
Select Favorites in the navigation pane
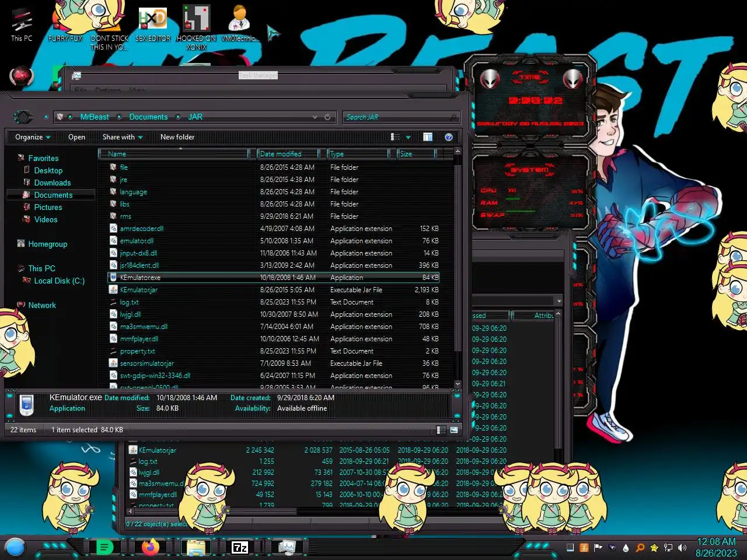click(x=43, y=158)
